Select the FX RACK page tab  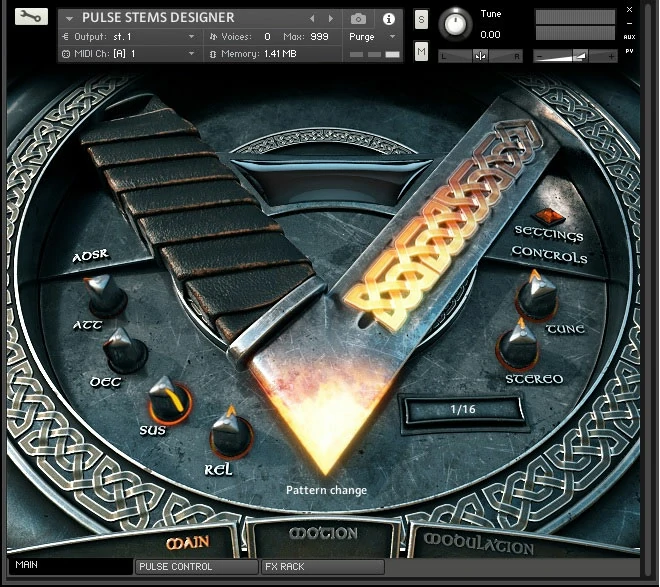point(323,566)
